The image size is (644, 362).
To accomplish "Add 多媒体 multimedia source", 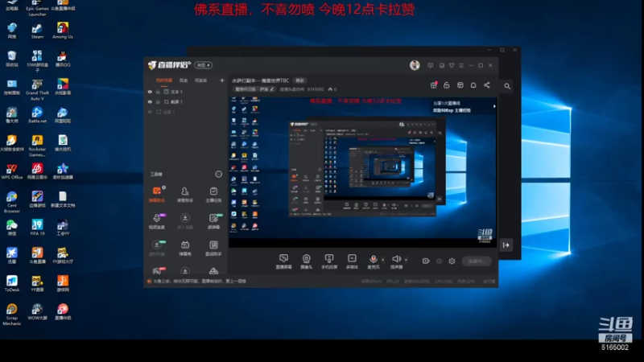I will 352,261.
